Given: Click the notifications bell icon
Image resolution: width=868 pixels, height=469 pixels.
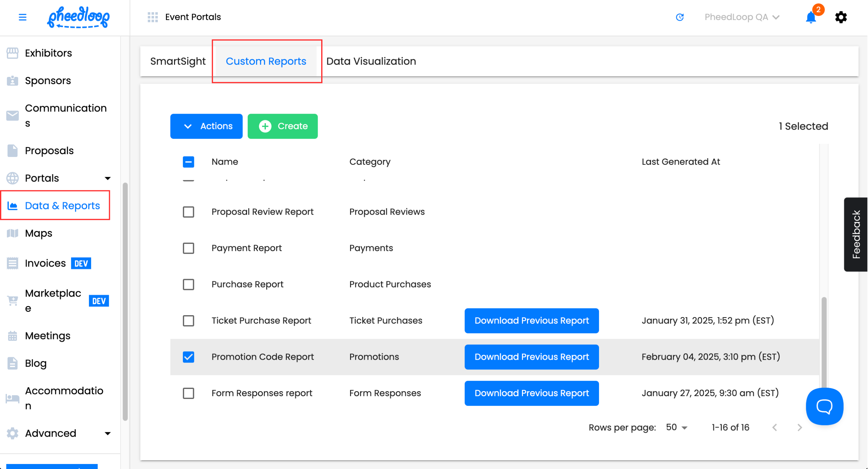Looking at the screenshot, I should tap(811, 18).
